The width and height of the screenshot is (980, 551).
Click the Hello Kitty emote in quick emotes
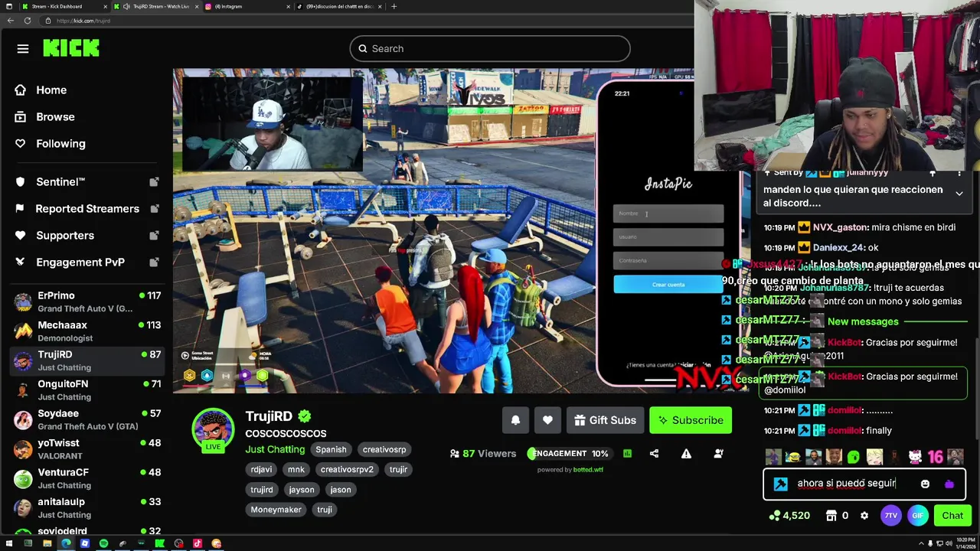point(915,457)
